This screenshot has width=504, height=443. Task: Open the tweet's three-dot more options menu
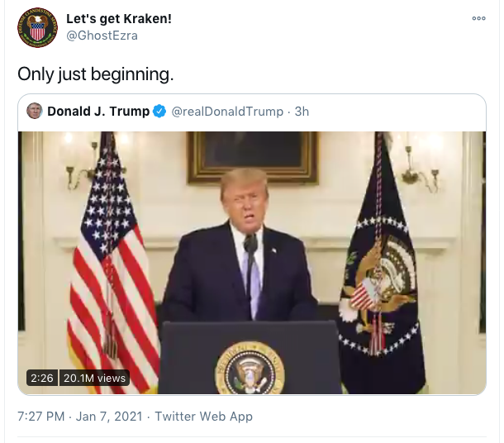(478, 18)
